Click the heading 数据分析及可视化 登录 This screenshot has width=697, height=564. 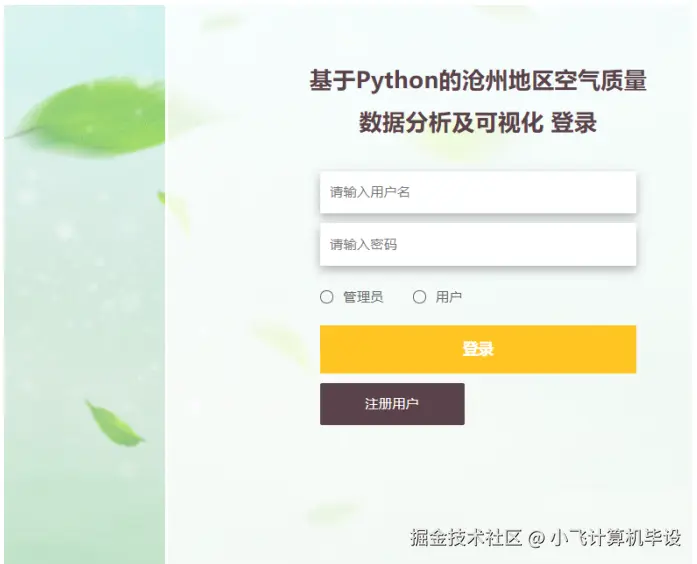click(x=478, y=122)
